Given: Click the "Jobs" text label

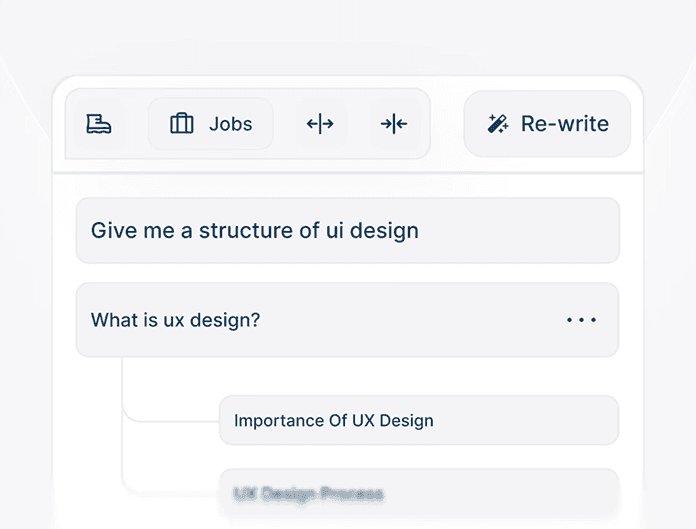Looking at the screenshot, I should [230, 124].
